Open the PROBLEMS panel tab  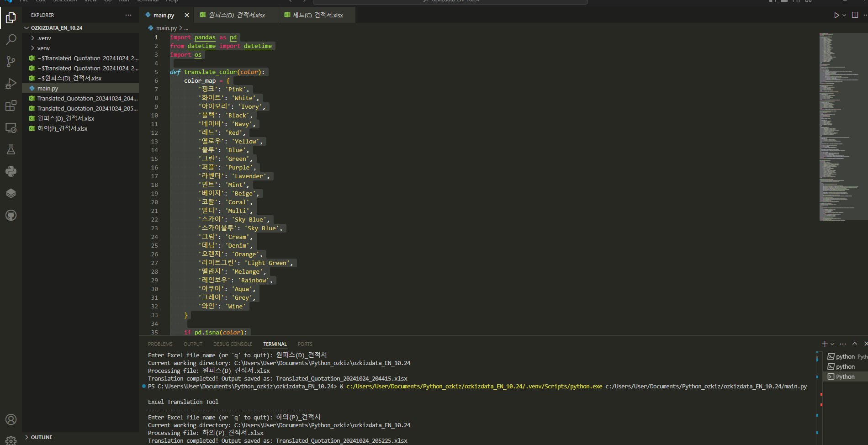click(160, 344)
